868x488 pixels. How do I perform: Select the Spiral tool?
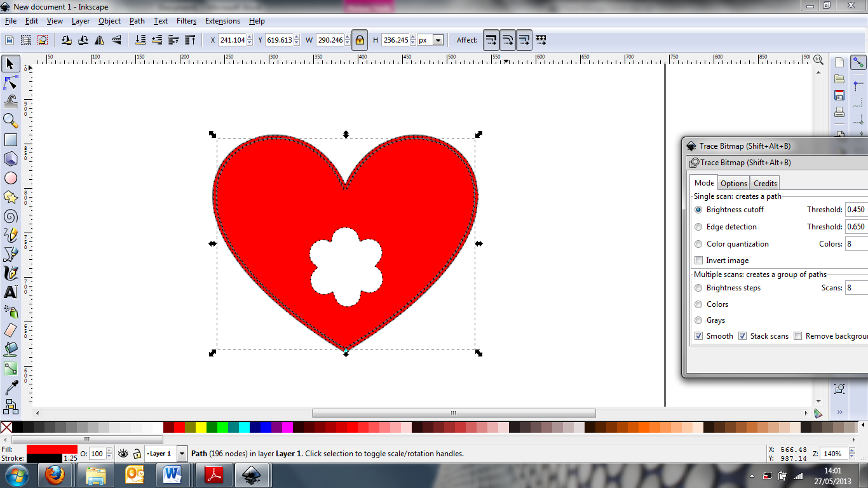11,216
